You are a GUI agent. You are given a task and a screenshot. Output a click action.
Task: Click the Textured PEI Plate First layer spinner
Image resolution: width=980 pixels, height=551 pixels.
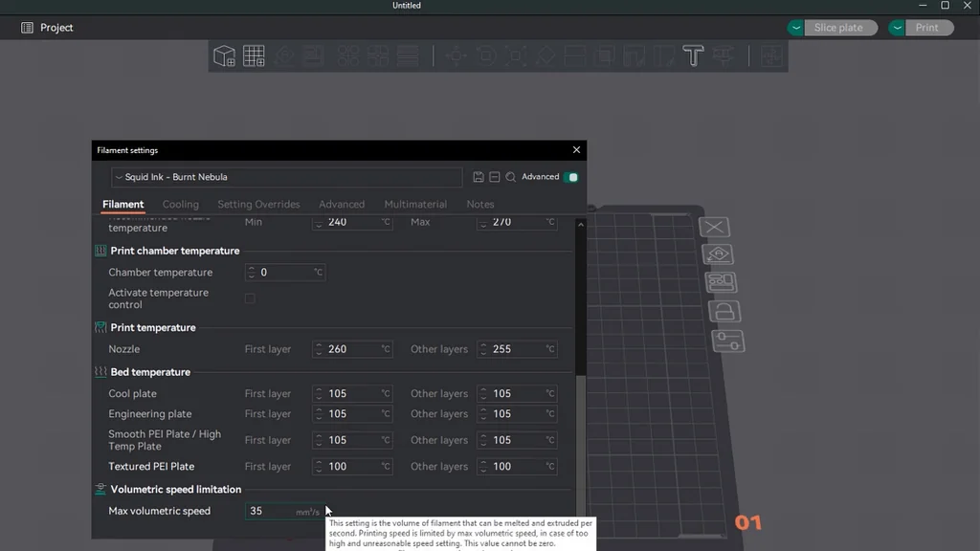[x=319, y=467]
